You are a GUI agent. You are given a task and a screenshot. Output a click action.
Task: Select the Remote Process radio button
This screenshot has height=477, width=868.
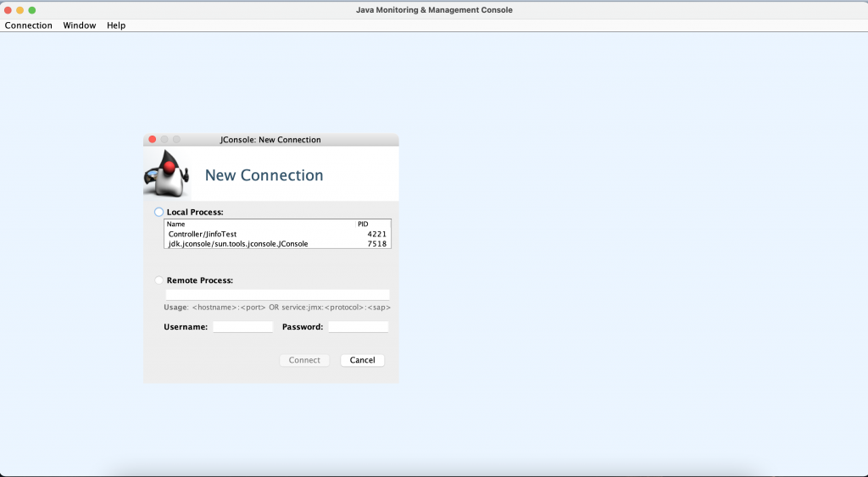(x=159, y=280)
